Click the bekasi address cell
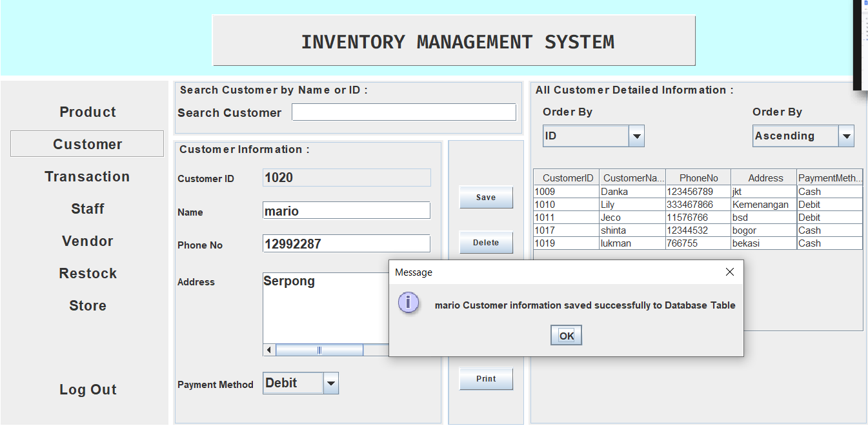Image resolution: width=868 pixels, height=428 pixels. 764,243
